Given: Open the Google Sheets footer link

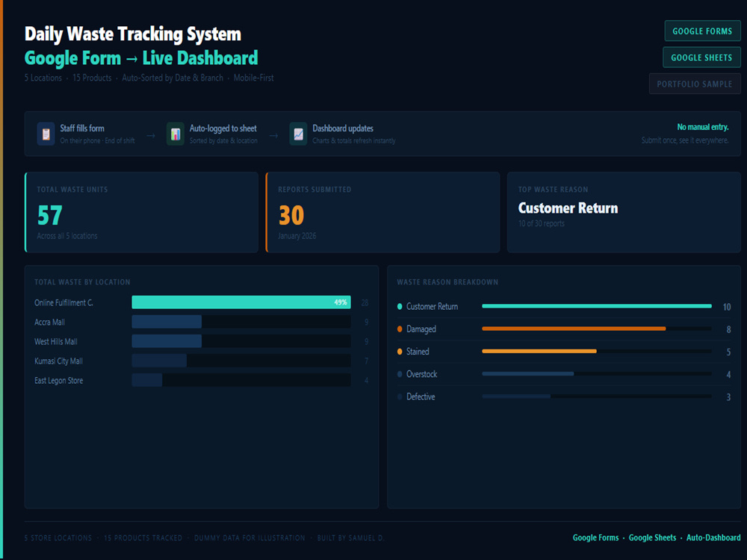Looking at the screenshot, I should 652,538.
